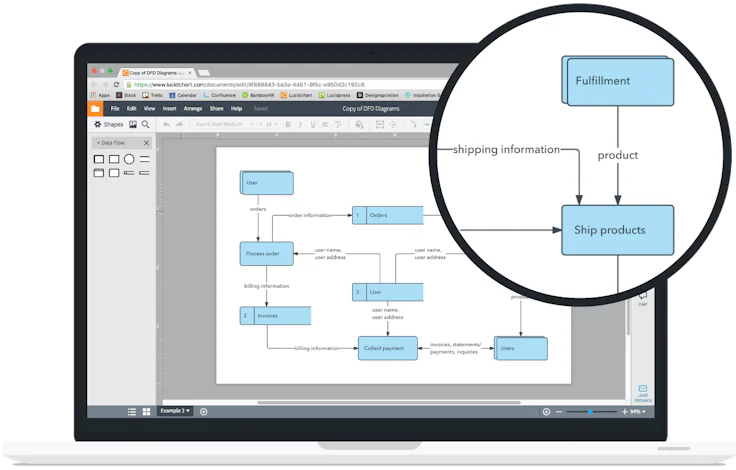
Task: Open the Apps bookmark
Action: pyautogui.click(x=100, y=95)
